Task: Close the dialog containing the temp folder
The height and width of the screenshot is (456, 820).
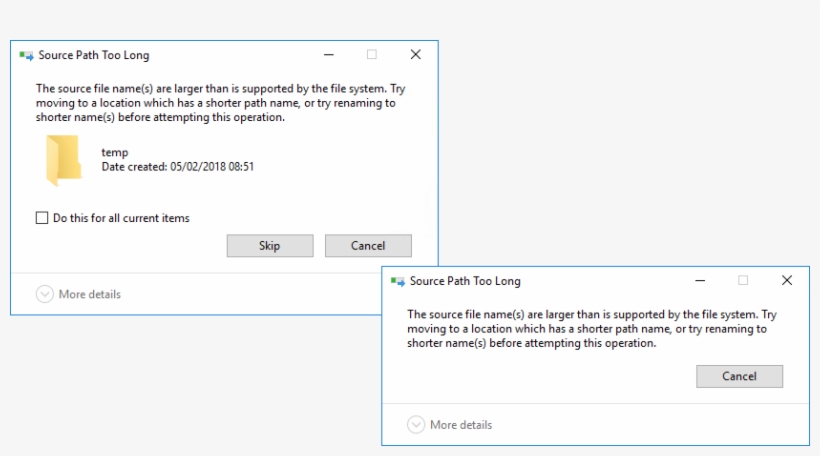Action: pos(415,55)
